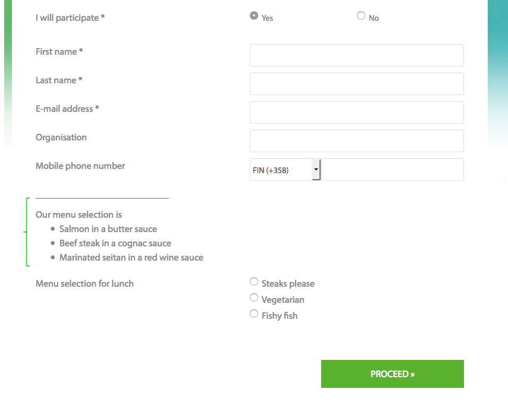Click the Fishy fish label
This screenshot has height=420, width=508.
coord(279,316)
